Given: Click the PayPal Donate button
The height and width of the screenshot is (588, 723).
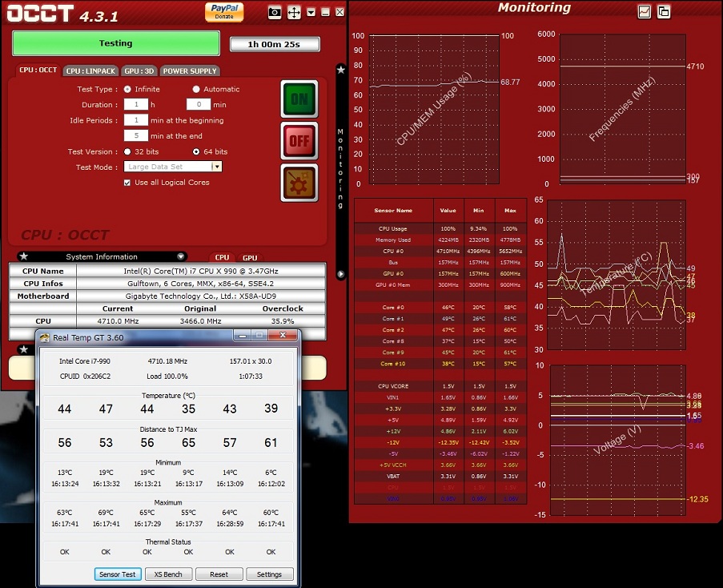Looking at the screenshot, I should [224, 12].
